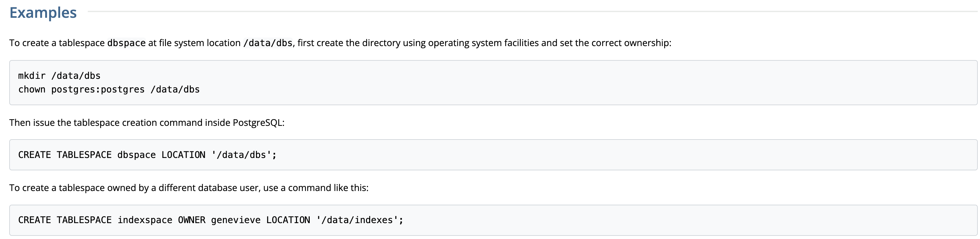
Task: Click the word "chown" in the shell block
Action: click(x=31, y=89)
